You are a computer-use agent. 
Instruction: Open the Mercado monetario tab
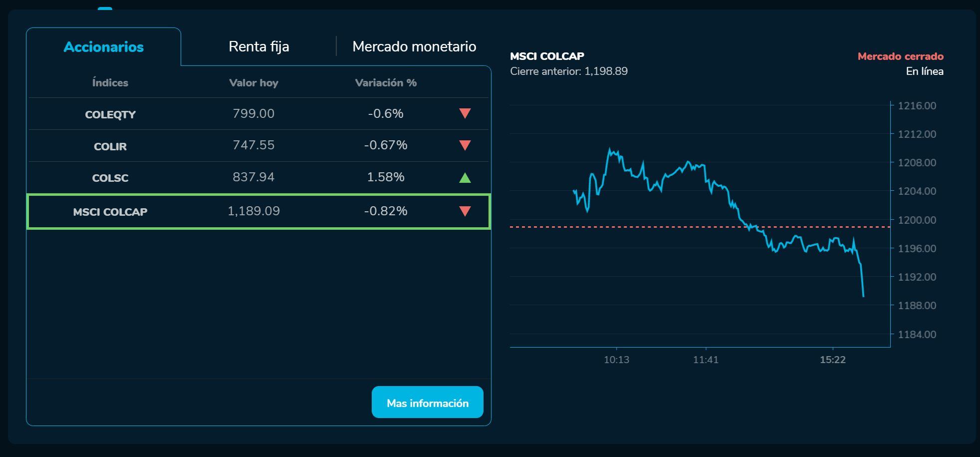point(414,46)
